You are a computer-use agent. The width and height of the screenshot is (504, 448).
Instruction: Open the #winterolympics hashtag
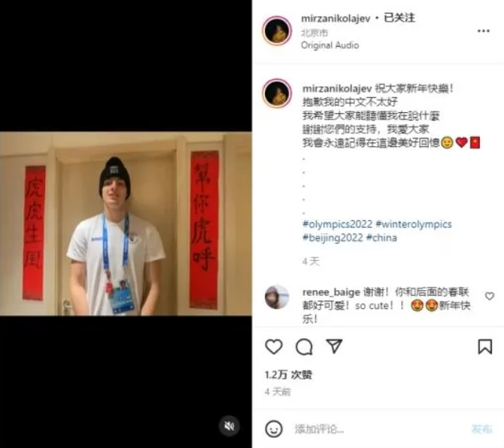[414, 224]
